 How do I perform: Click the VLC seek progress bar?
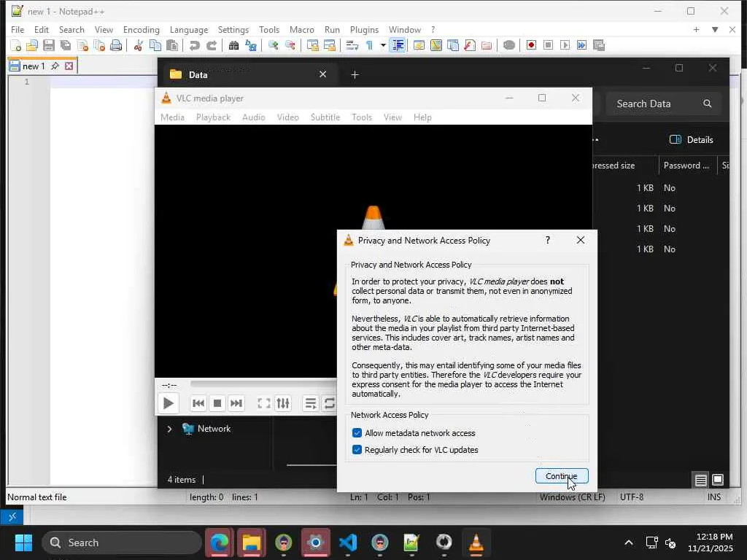263,384
